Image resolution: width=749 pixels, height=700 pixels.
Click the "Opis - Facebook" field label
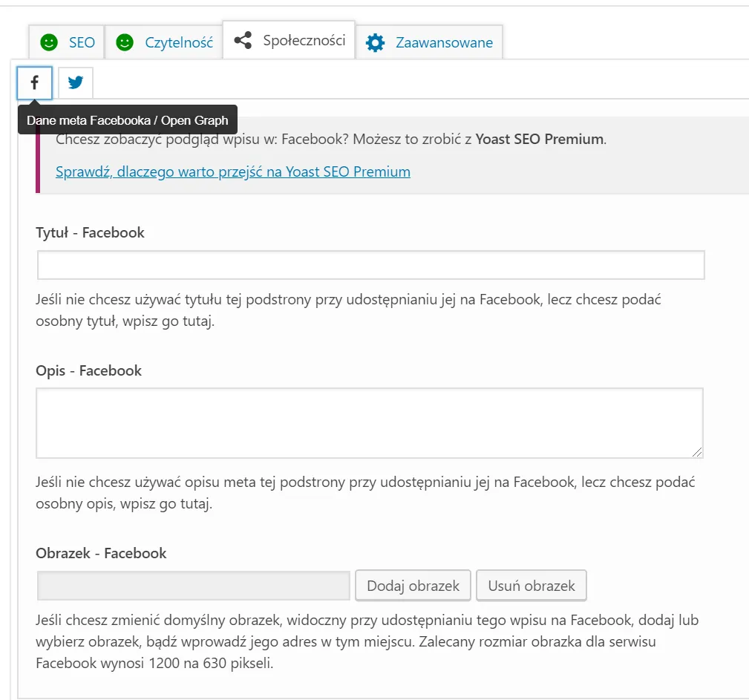coord(88,370)
